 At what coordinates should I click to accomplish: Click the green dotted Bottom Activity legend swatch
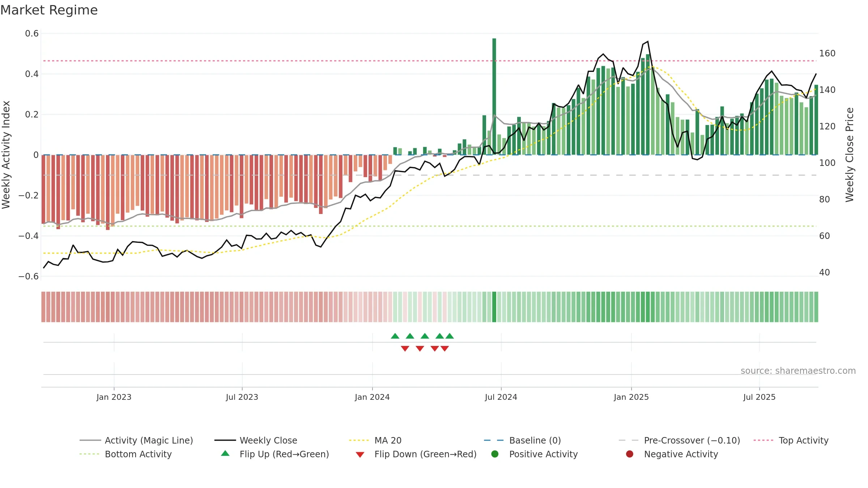(89, 454)
